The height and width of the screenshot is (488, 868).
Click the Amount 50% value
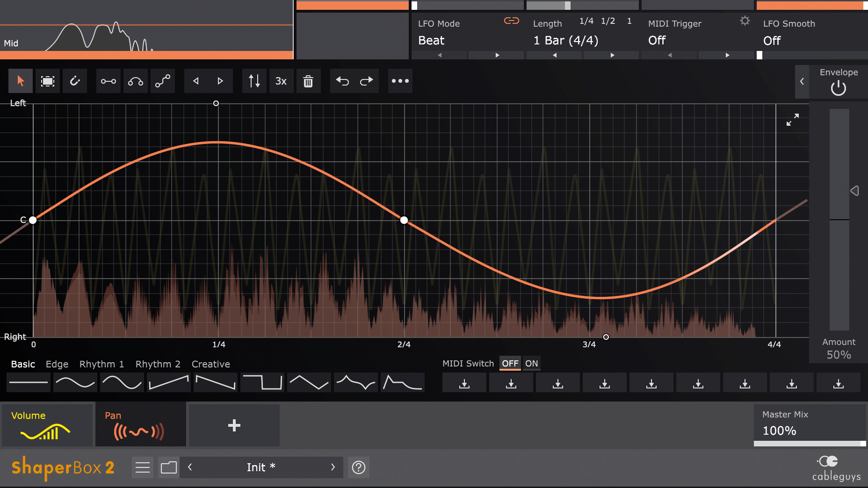click(839, 355)
